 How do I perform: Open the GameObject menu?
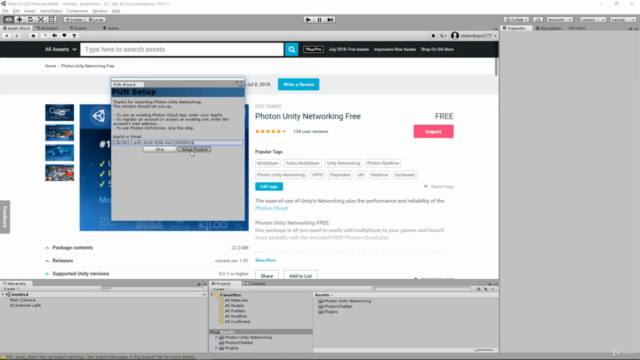point(51,11)
